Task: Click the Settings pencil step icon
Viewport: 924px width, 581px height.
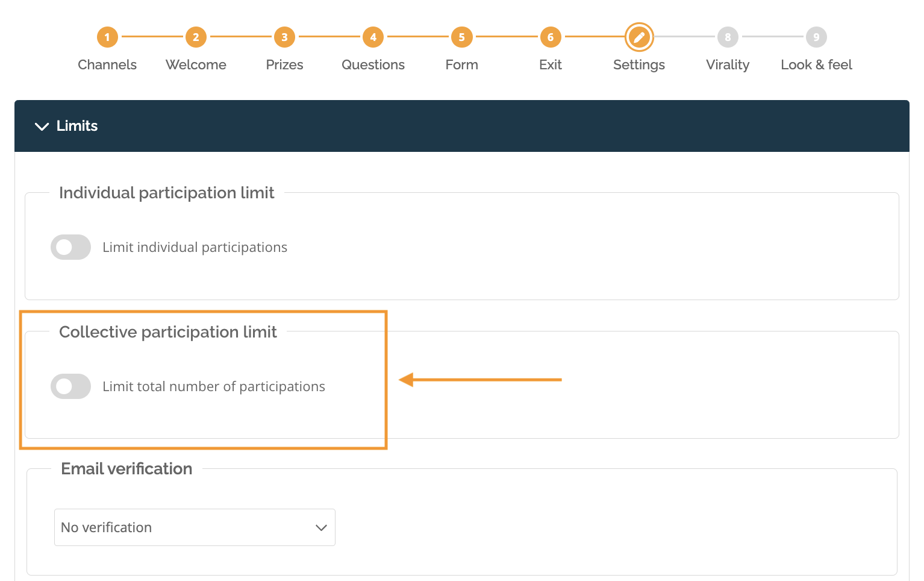Action: click(x=639, y=37)
